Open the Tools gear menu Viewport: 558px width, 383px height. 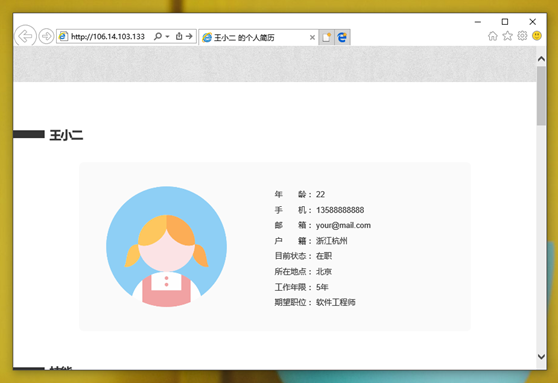[x=522, y=36]
